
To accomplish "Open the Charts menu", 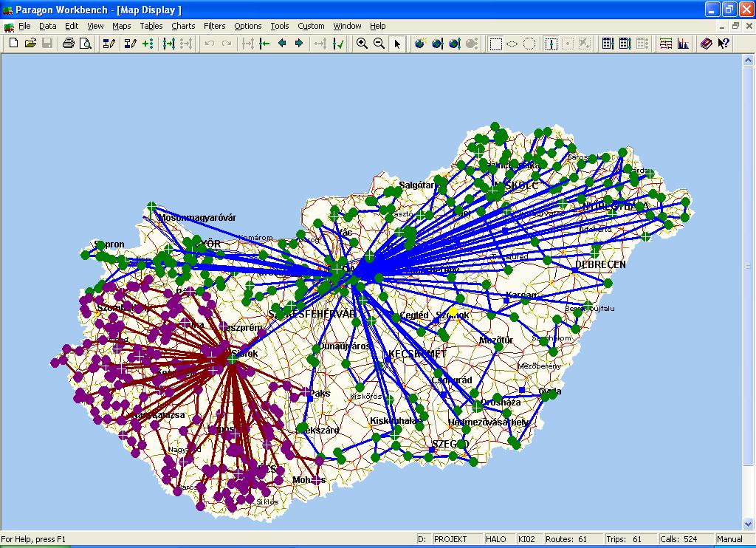I will click(x=183, y=26).
